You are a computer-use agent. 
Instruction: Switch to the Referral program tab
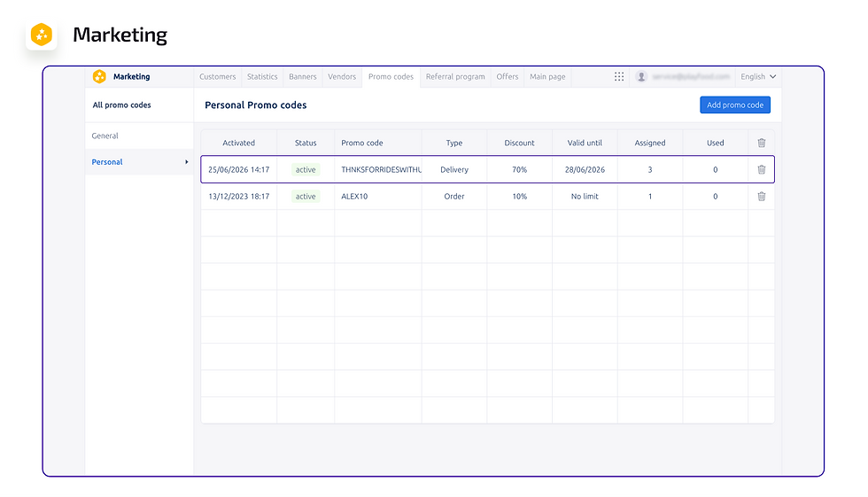455,76
